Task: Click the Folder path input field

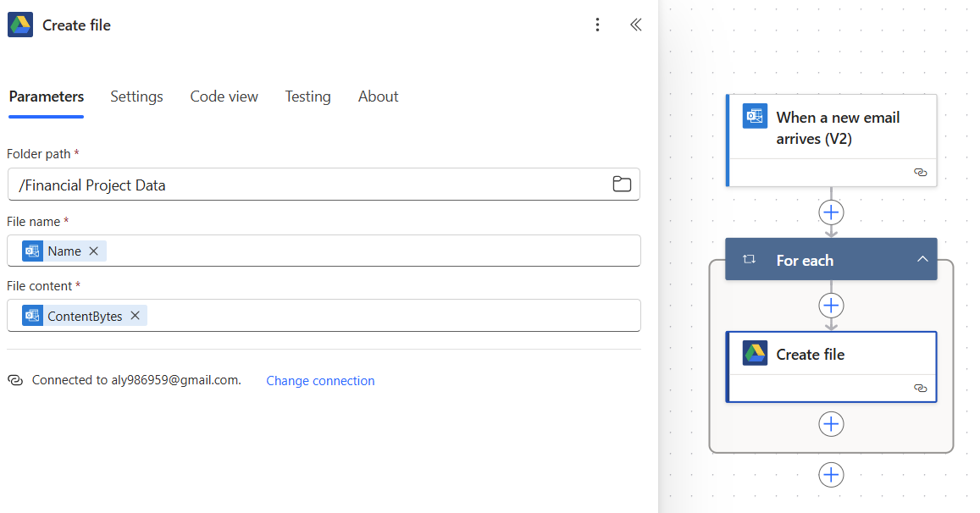Action: 324,185
